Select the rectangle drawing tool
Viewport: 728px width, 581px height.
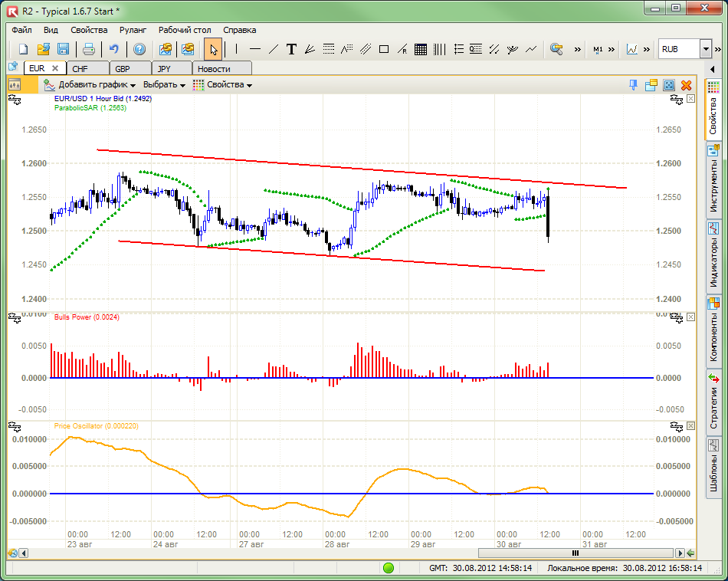(x=384, y=49)
